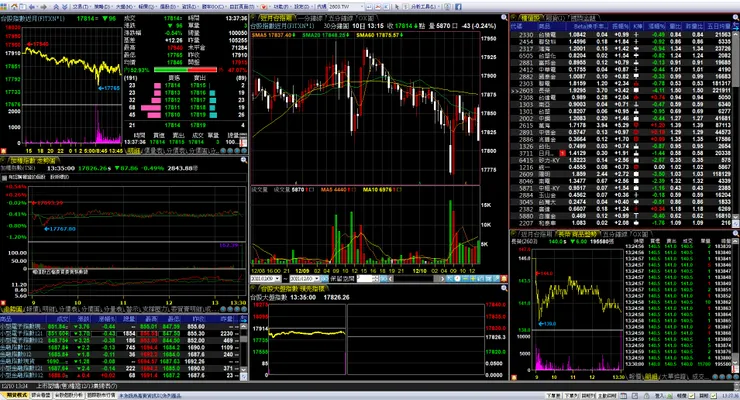Click the magnifier icon of the 近月台指期 chart panel

click(504, 17)
